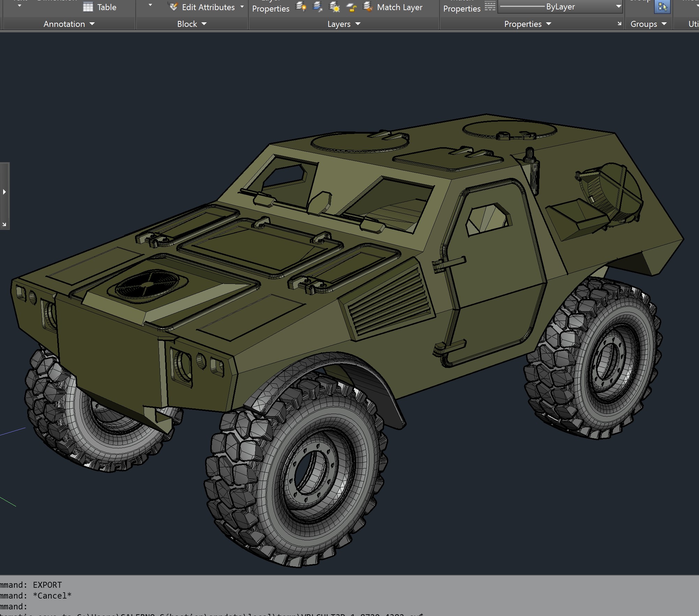Click the layer lock icon
The height and width of the screenshot is (616, 699).
tap(352, 7)
